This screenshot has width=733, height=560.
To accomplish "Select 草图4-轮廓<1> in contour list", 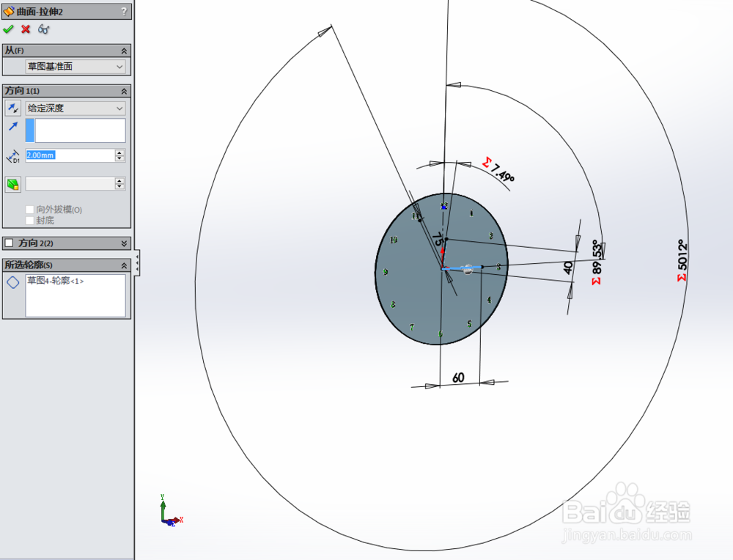I will [56, 281].
